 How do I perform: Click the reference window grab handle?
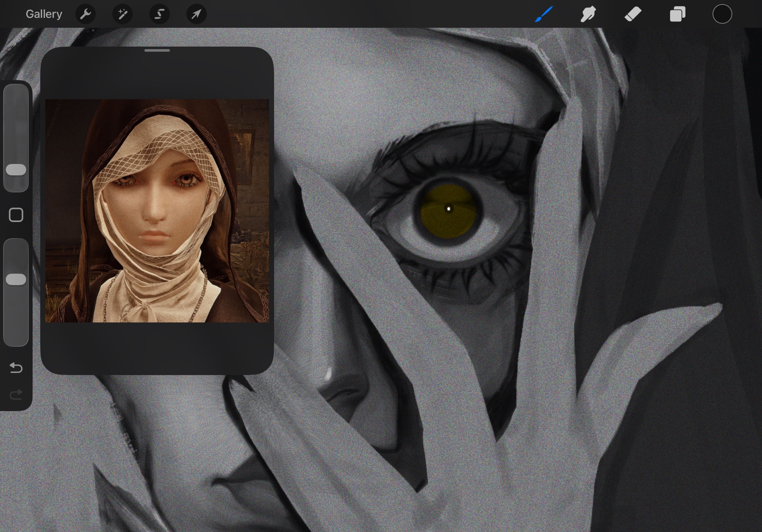(x=157, y=50)
